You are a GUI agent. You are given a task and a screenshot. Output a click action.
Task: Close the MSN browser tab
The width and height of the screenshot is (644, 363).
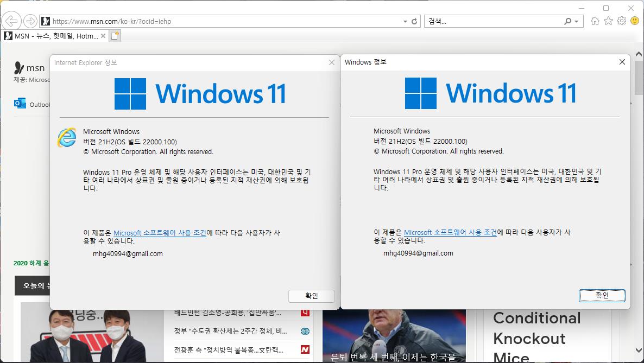[103, 36]
